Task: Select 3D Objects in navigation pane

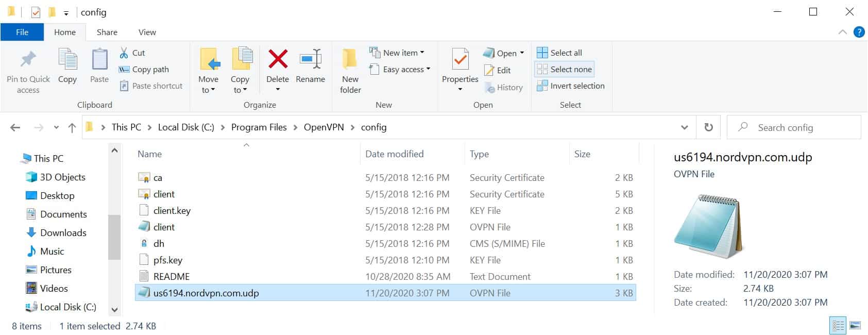Action: [x=56, y=177]
